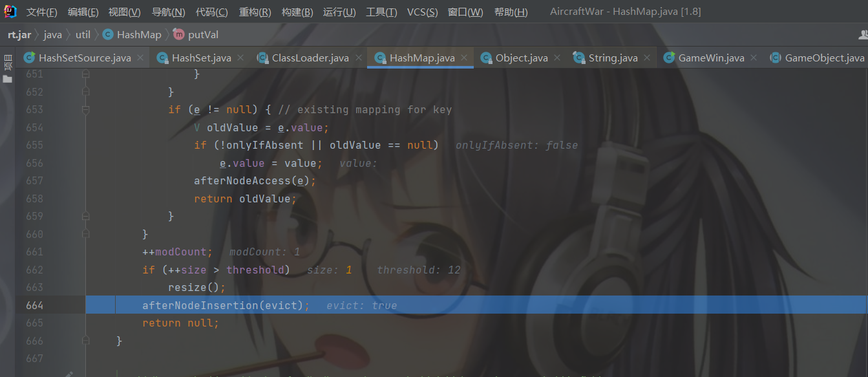Collapse the fold marker at line 653
Image resolution: width=868 pixels, height=377 pixels.
(86, 111)
